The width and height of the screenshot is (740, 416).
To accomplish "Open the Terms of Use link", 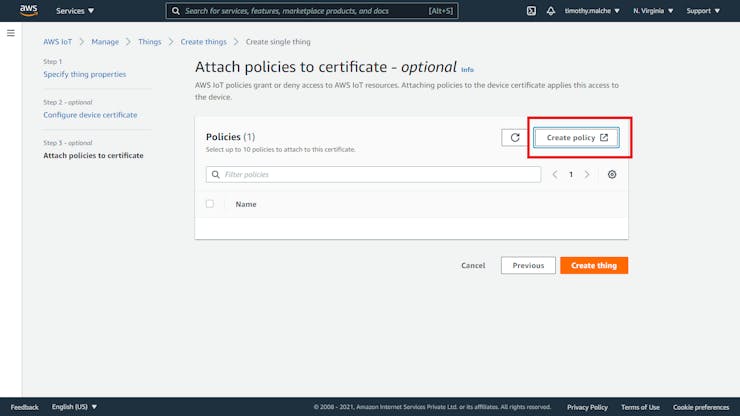I will (640, 407).
